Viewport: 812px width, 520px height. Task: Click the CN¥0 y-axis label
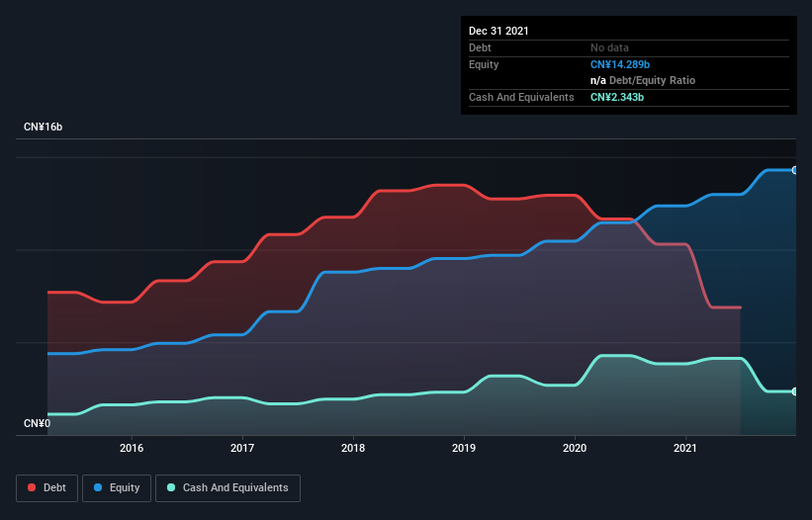38,423
